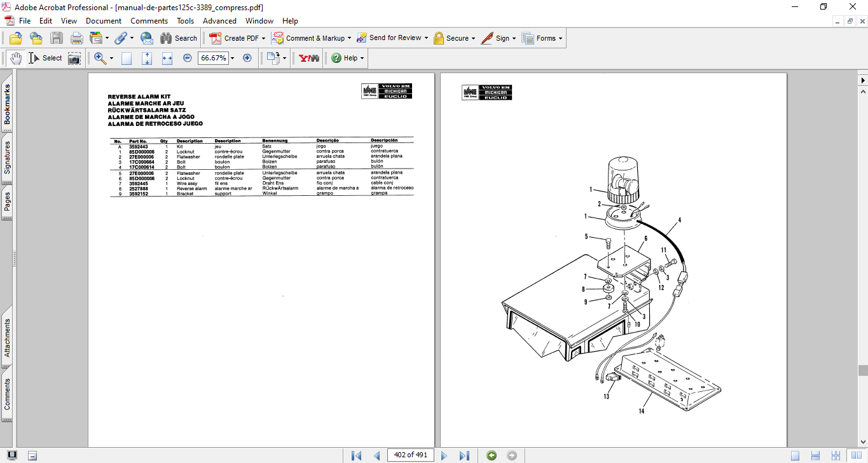Click the Snapshot camera tool
Image resolution: width=868 pixels, height=463 pixels.
[74, 59]
